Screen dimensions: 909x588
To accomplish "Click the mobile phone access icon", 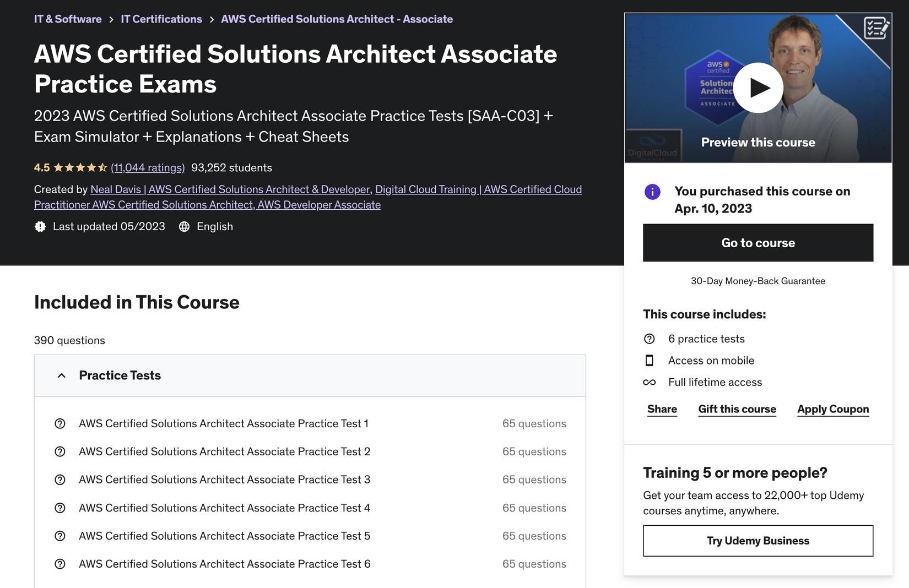I will pyautogui.click(x=650, y=361).
